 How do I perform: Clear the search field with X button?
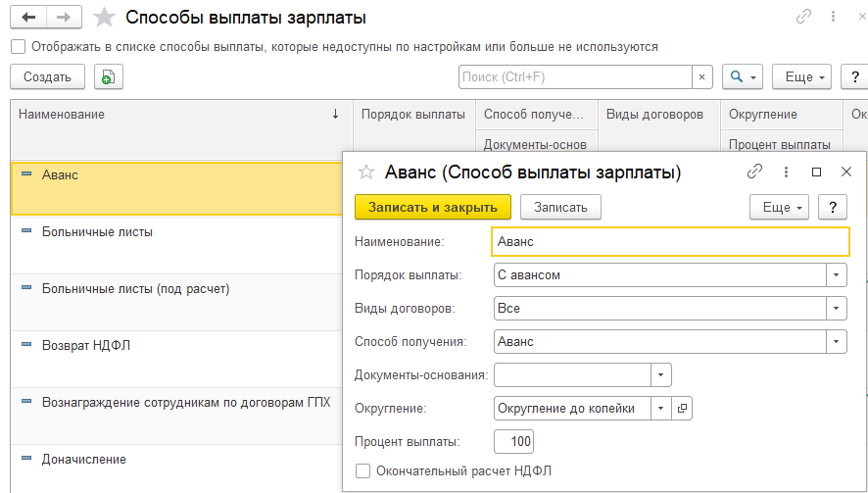point(701,76)
